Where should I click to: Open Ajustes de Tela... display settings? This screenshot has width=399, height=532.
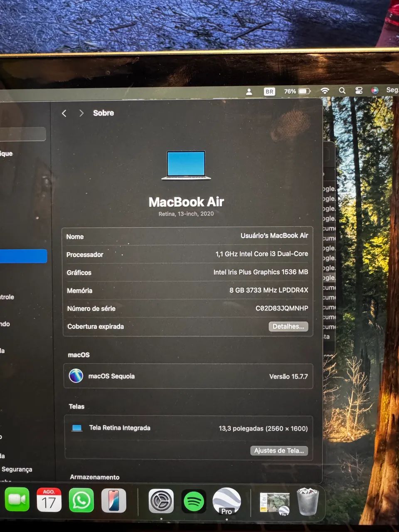click(x=279, y=451)
